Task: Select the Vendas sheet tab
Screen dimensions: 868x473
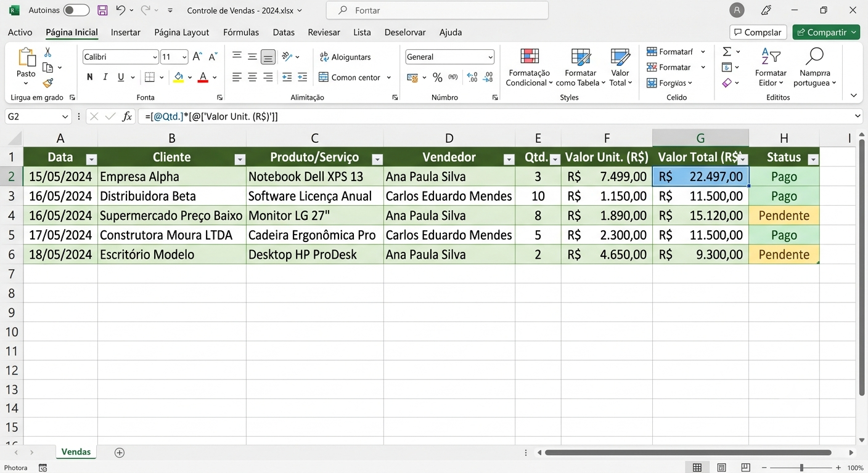Action: pyautogui.click(x=76, y=452)
